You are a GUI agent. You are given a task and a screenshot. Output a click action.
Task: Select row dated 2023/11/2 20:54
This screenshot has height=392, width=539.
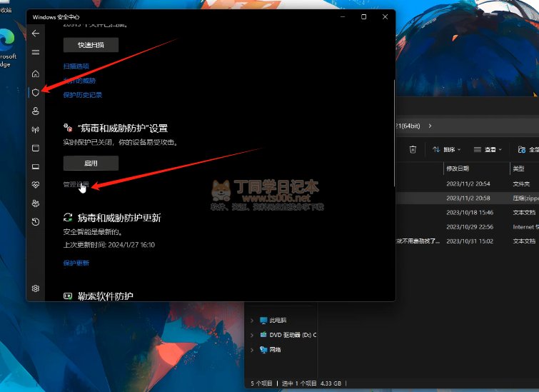(x=467, y=184)
